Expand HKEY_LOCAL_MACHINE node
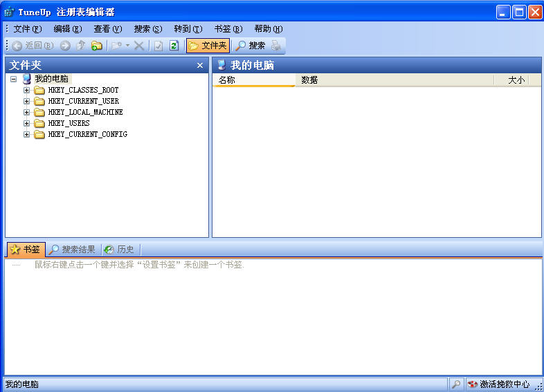 (x=26, y=112)
